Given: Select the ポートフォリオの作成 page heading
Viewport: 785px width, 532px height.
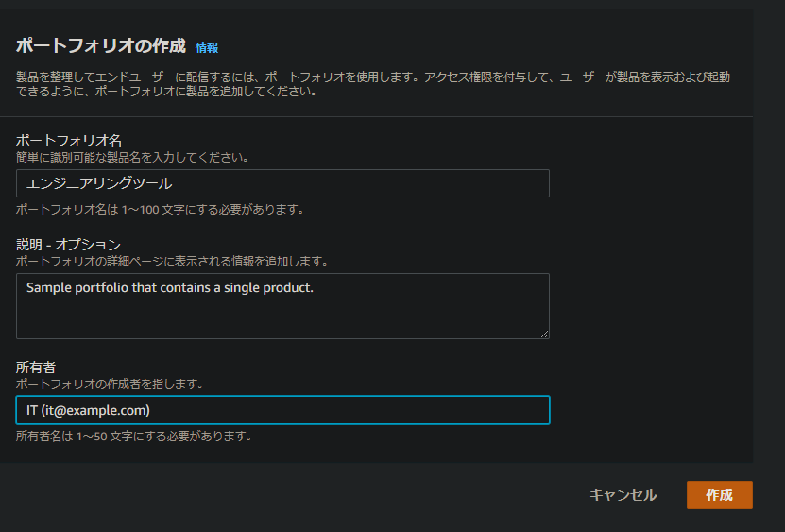Looking at the screenshot, I should pos(101,45).
